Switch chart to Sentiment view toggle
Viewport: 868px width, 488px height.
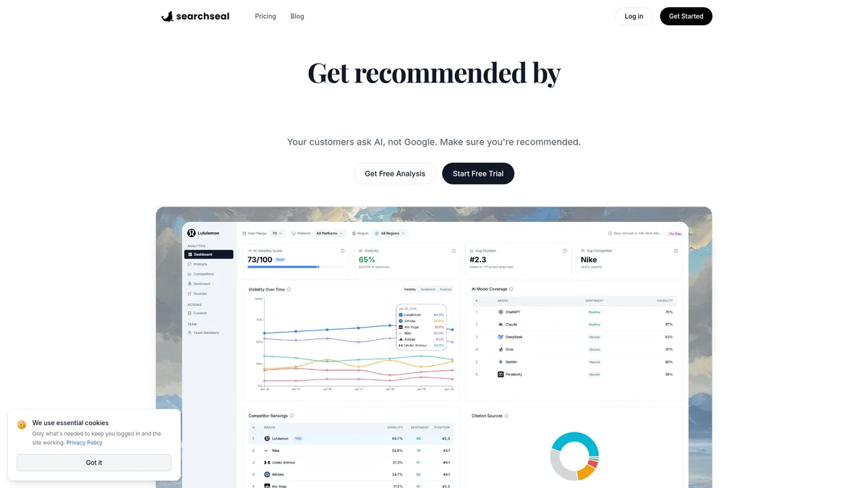tap(428, 289)
